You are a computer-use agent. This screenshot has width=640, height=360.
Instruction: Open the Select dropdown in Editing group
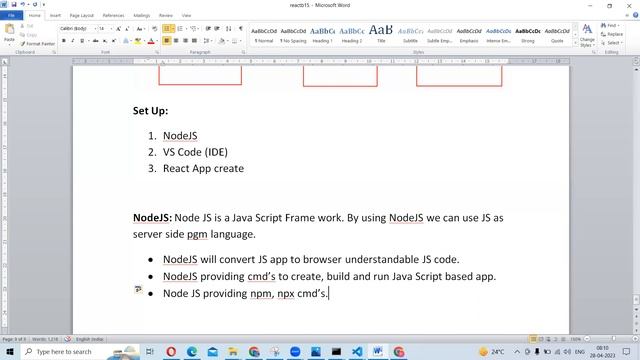[612, 43]
